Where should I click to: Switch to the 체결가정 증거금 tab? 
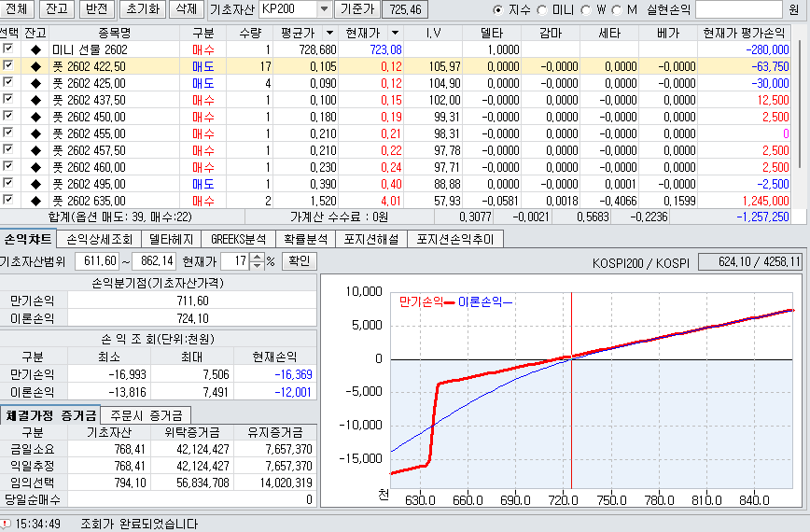50,415
